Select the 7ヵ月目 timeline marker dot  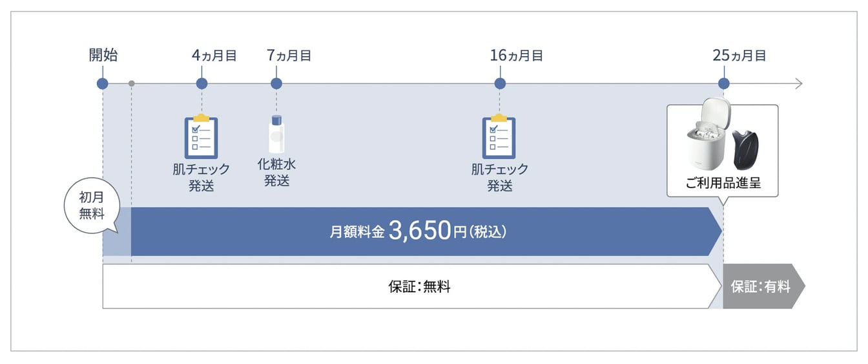pos(276,83)
